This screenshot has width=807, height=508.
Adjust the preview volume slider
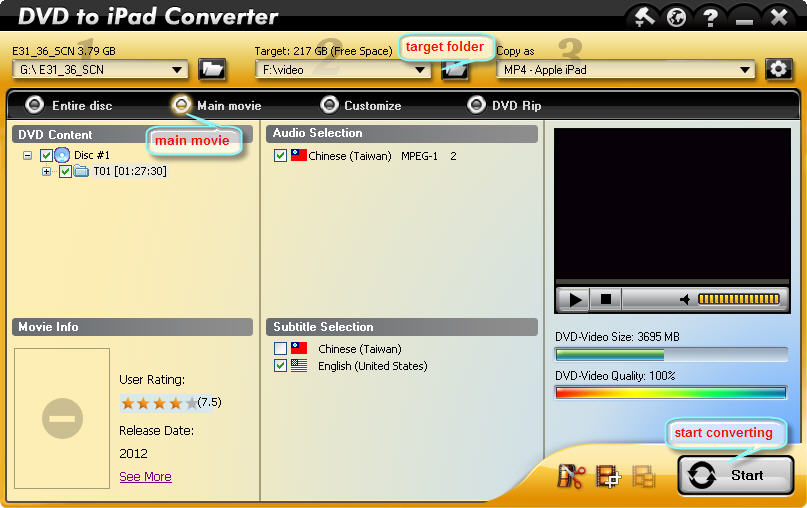pos(739,299)
